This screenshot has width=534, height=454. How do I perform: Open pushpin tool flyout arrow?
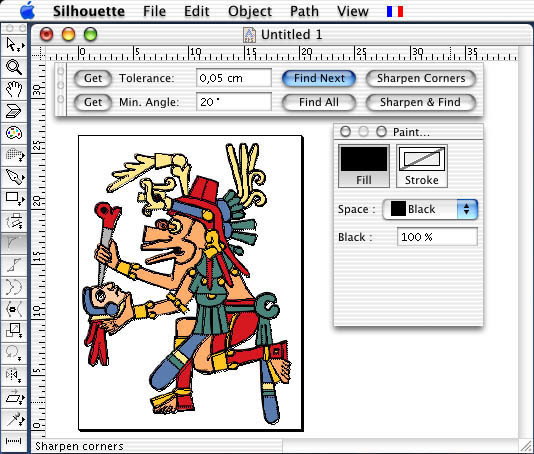click(x=22, y=421)
